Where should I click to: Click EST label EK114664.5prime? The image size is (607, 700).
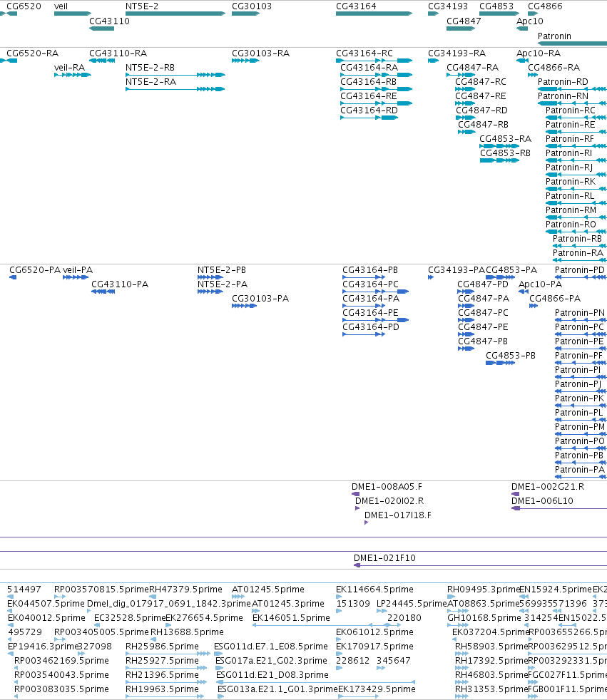click(374, 590)
